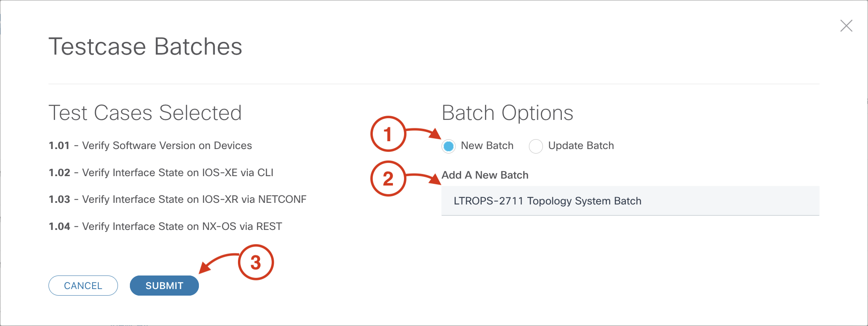
Task: Select test case 1.02 IOS-XE via CLI
Action: tap(161, 173)
